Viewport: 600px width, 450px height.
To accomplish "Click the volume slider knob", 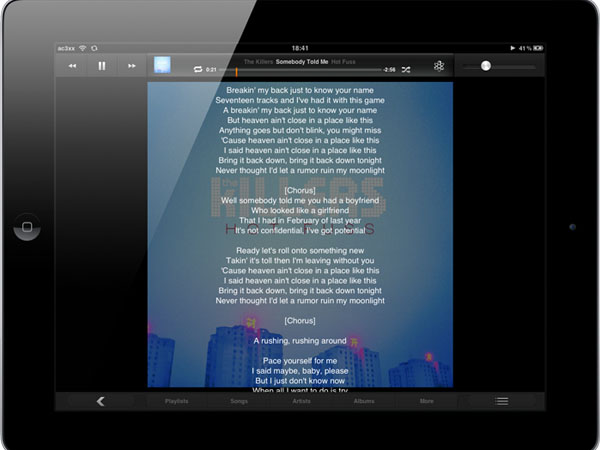I will tap(486, 66).
